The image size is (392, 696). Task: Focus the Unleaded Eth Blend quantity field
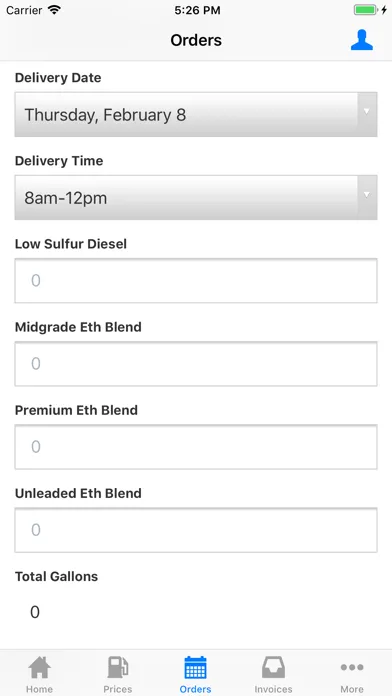196,530
